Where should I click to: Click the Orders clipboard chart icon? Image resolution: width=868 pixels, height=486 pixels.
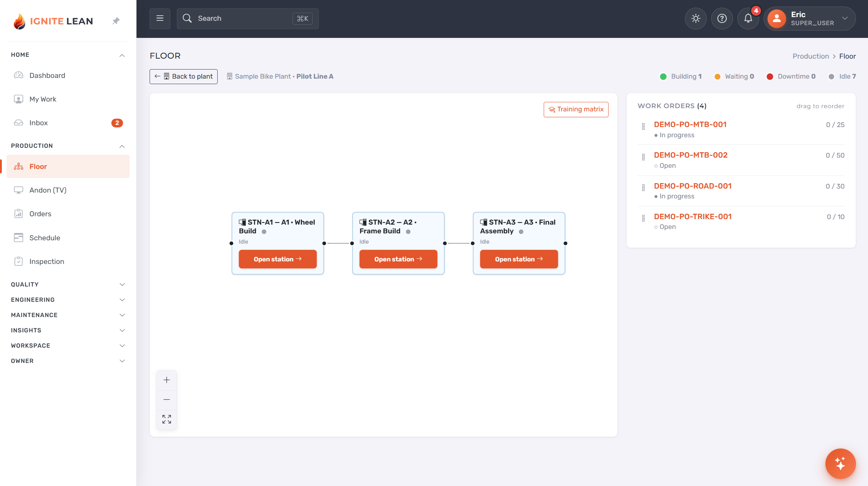[19, 214]
